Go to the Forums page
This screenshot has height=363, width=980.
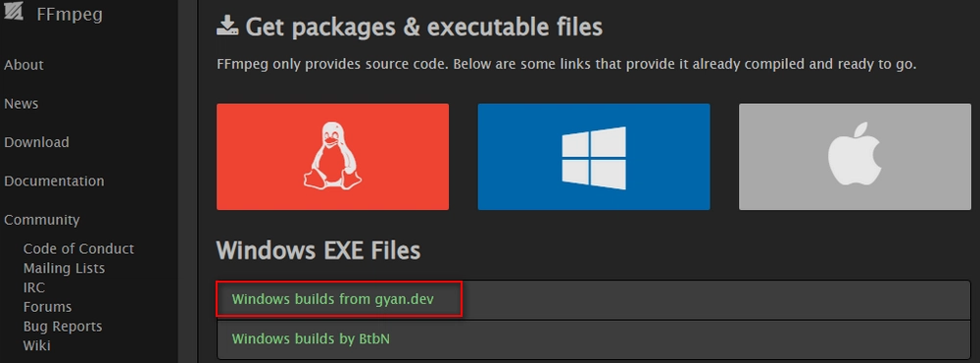[x=47, y=307]
